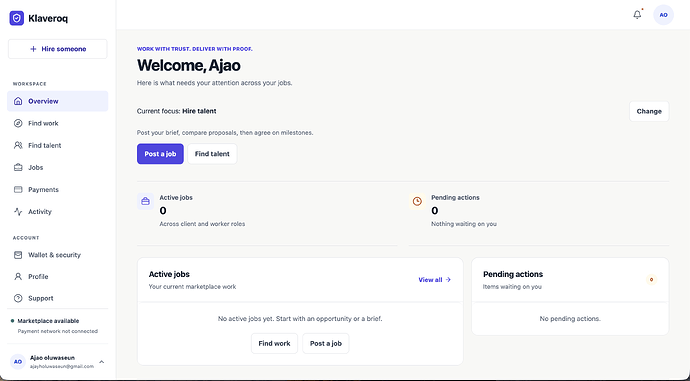Click the pending actions count badge
This screenshot has height=381, width=690.
[x=651, y=280]
